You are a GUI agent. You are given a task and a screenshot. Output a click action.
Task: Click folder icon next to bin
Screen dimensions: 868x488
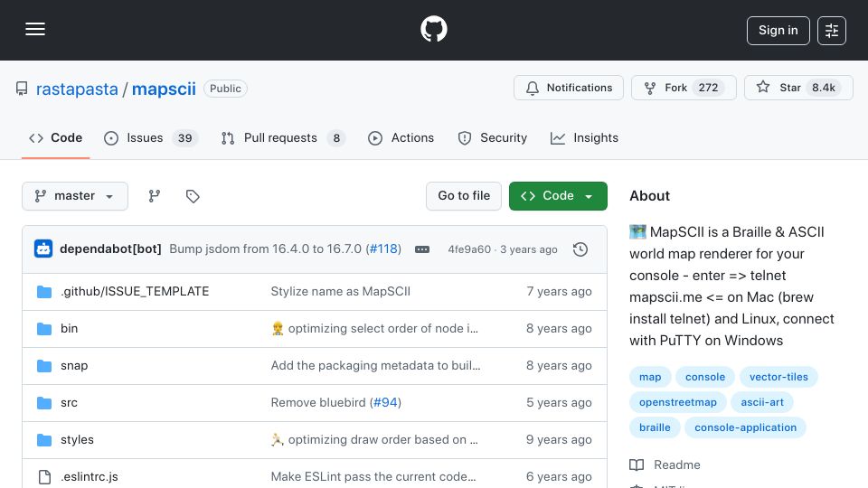tap(44, 329)
